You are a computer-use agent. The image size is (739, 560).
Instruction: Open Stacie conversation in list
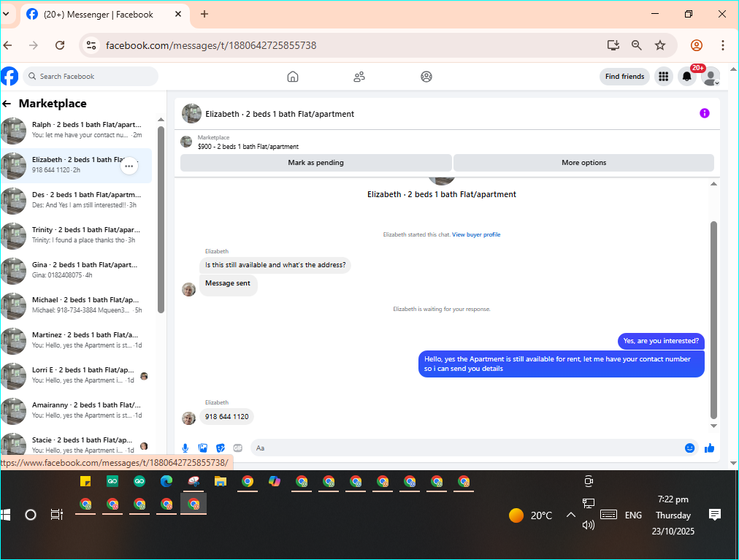77,443
